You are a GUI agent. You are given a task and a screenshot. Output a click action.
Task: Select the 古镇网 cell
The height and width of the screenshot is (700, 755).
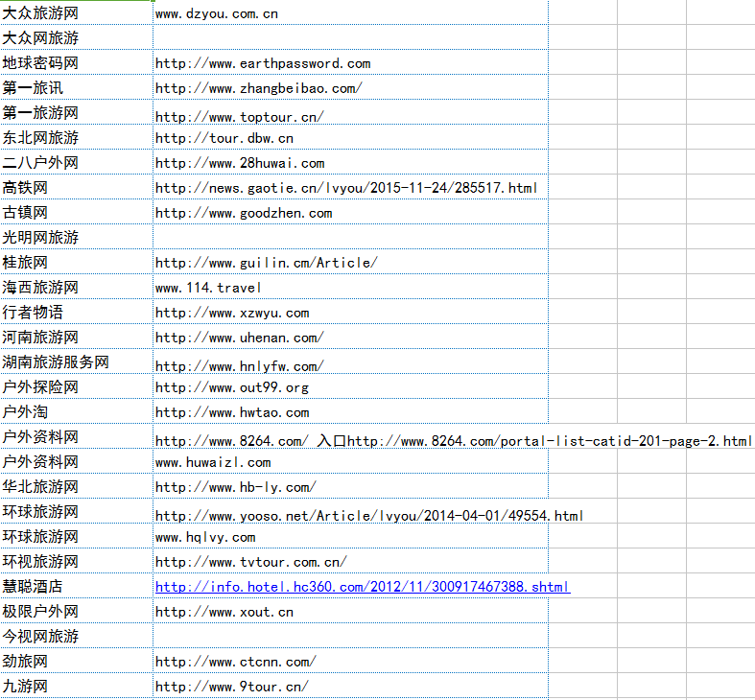pos(76,212)
